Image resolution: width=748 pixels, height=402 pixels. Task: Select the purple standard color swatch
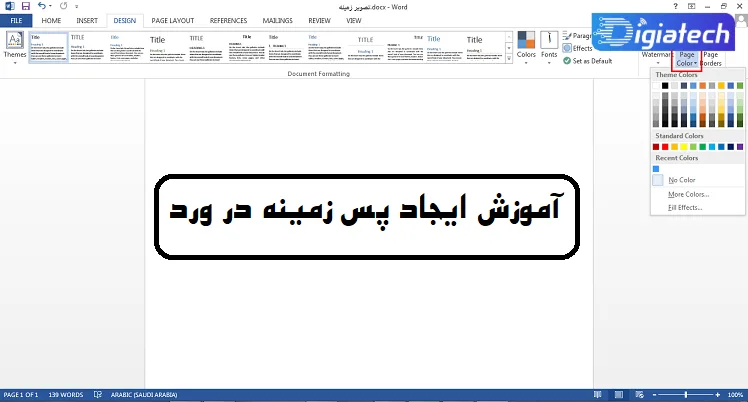coord(740,147)
